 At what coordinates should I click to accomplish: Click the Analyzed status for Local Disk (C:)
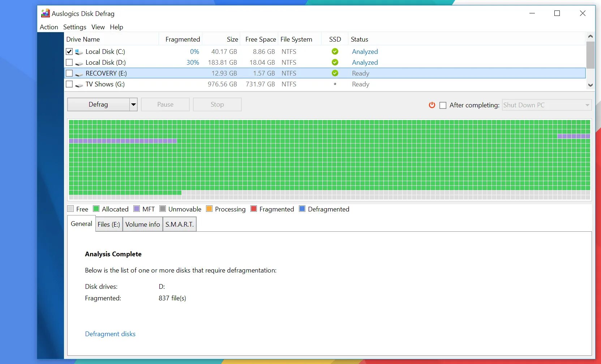365,52
